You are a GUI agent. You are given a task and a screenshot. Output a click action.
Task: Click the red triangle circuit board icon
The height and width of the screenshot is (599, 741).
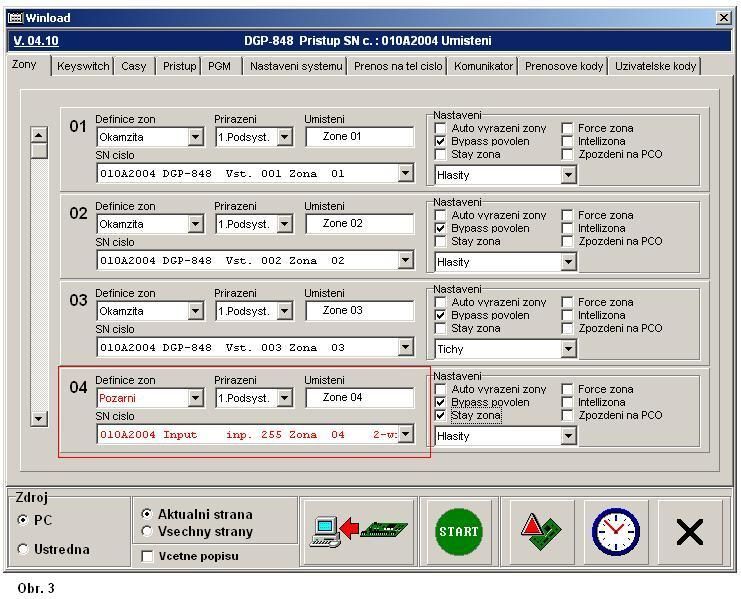click(x=541, y=532)
